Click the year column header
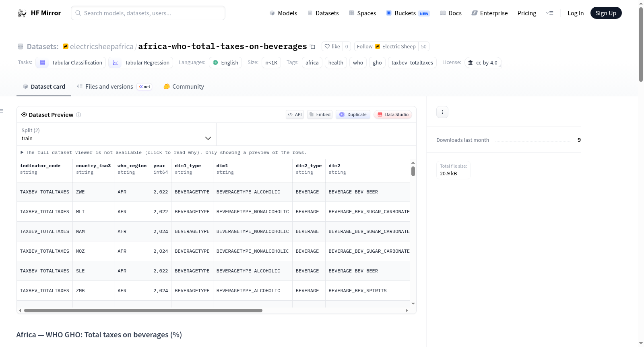This screenshot has height=347, width=644. tap(161, 169)
